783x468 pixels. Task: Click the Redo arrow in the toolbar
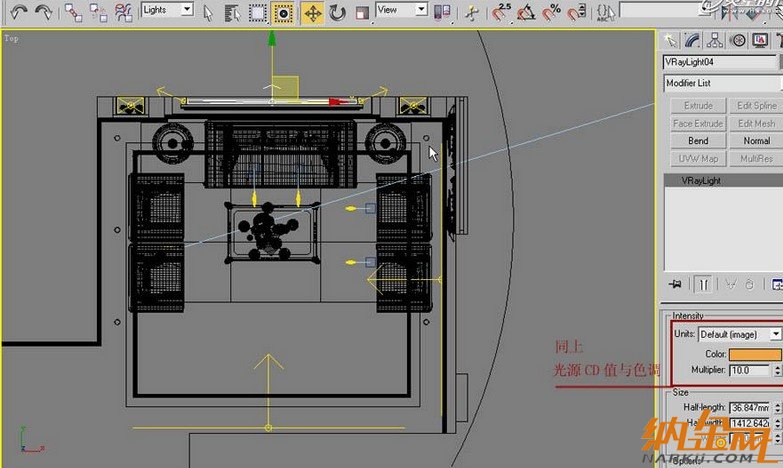(44, 12)
